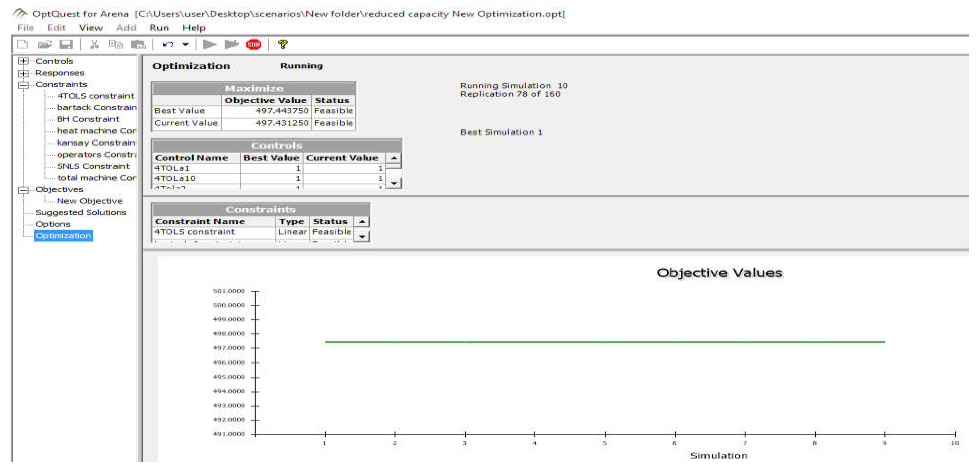The width and height of the screenshot is (980, 474).
Task: Click the New document icon
Action: [x=23, y=44]
